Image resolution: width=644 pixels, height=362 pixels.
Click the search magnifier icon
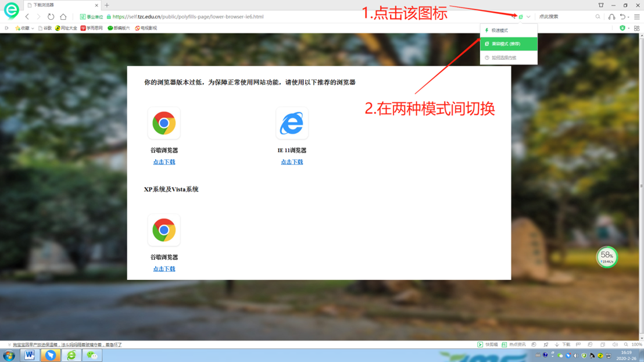tap(598, 17)
